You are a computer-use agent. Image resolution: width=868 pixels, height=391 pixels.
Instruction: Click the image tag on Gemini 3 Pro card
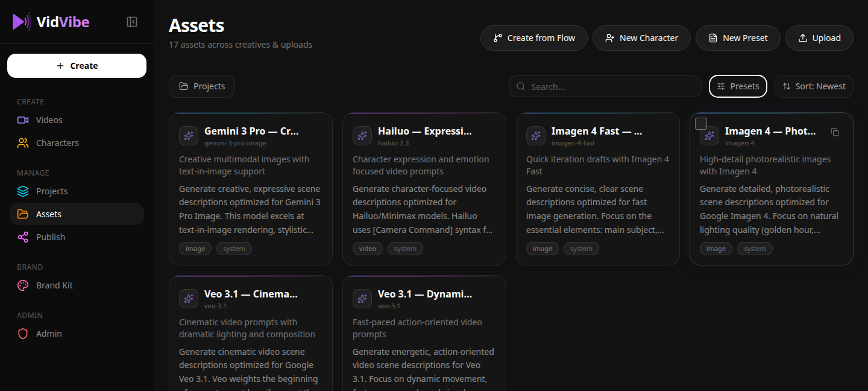coord(195,249)
